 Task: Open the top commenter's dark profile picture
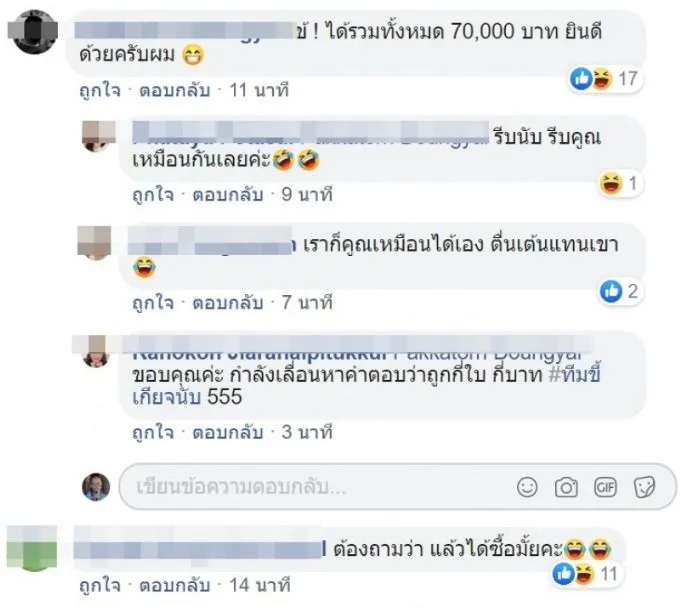(34, 33)
